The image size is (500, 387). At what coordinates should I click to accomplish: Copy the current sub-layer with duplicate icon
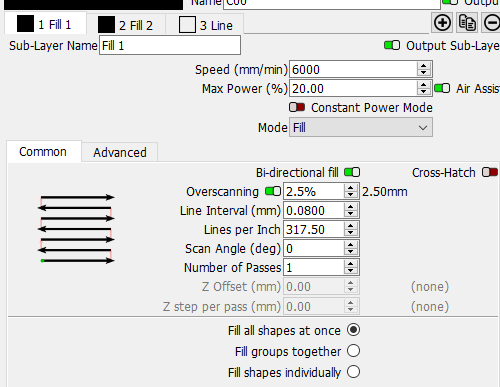coord(467,23)
